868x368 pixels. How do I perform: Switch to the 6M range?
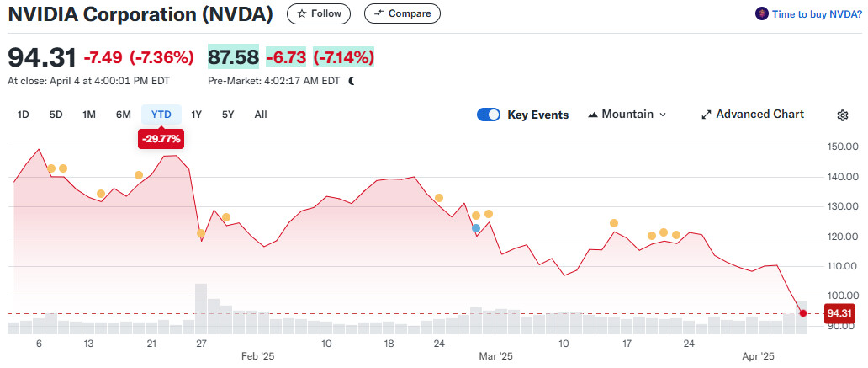coord(123,115)
